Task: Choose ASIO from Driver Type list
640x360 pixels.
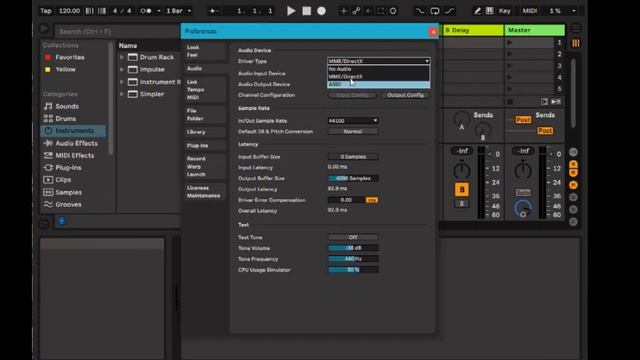Action: 378,84
